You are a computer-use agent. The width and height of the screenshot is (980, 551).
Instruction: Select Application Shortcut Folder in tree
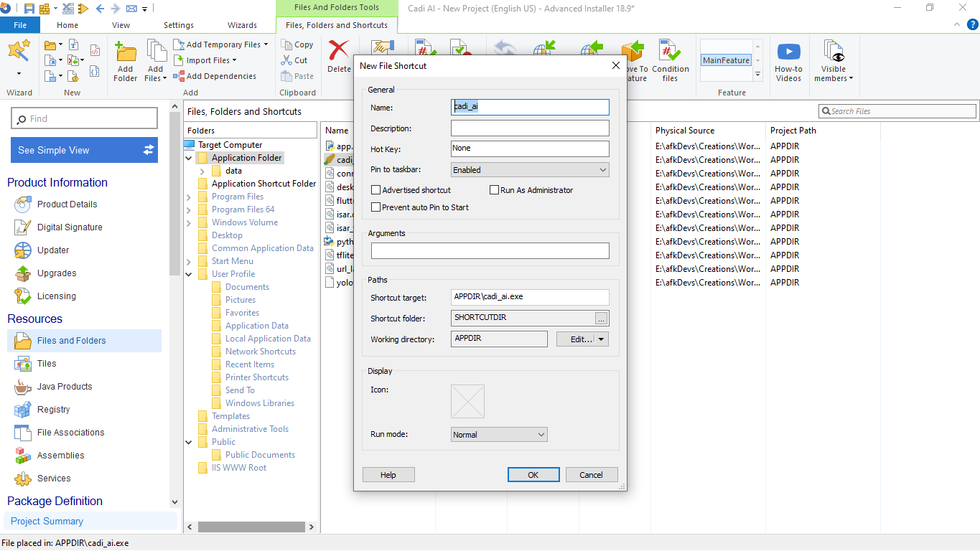coord(263,184)
